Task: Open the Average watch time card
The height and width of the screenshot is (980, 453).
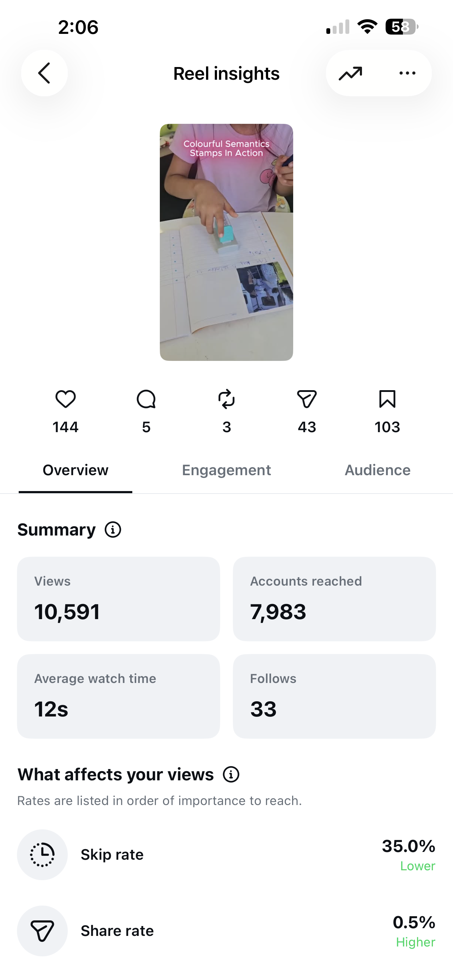Action: tap(118, 696)
